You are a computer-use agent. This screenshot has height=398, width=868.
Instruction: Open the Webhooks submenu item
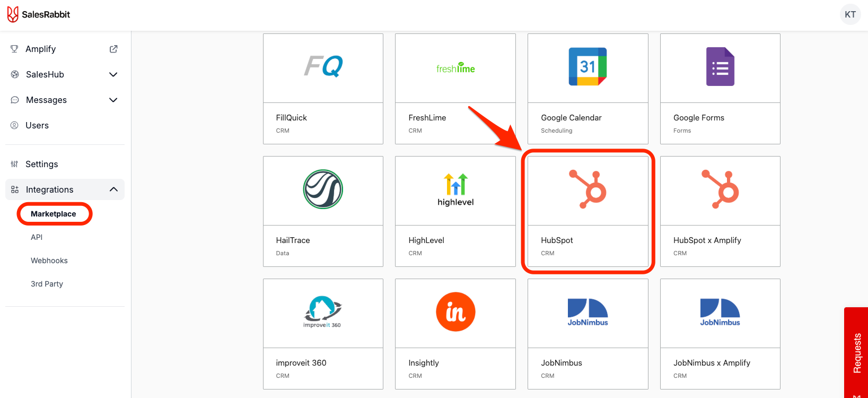pyautogui.click(x=49, y=261)
